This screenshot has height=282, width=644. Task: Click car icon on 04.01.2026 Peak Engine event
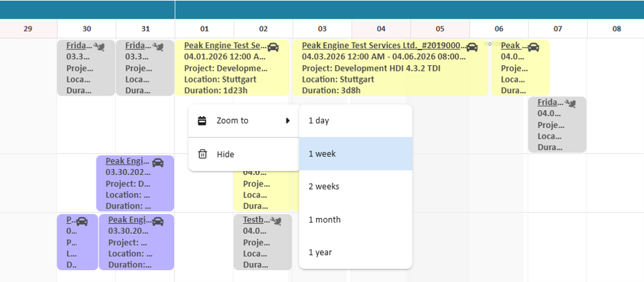[273, 47]
